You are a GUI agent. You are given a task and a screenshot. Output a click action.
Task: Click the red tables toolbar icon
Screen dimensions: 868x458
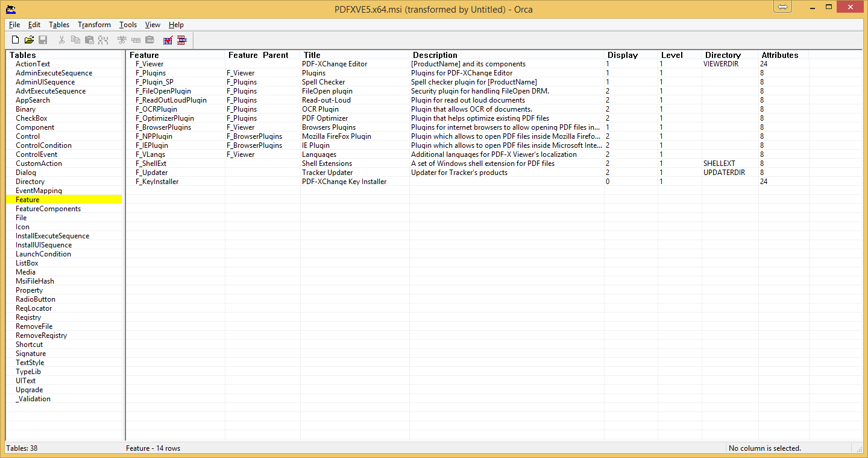pyautogui.click(x=180, y=40)
